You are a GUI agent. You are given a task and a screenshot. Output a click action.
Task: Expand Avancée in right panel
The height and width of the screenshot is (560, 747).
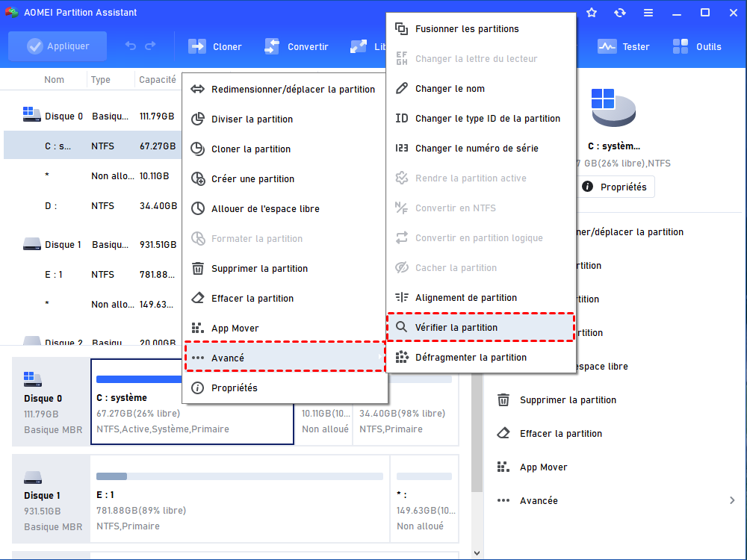pyautogui.click(x=616, y=500)
